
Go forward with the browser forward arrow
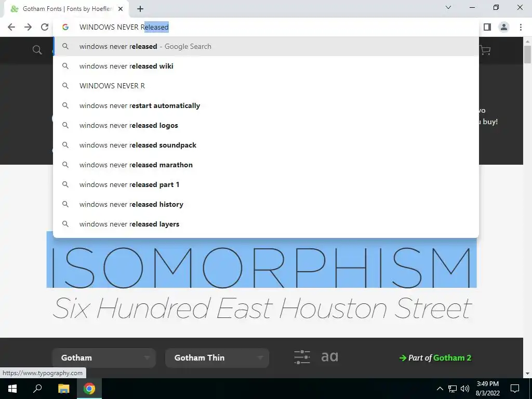28,27
